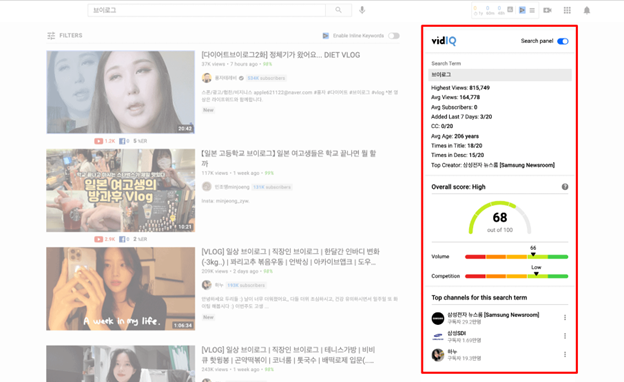This screenshot has width=624, height=382.
Task: Activate voice search microphone icon
Action: pyautogui.click(x=362, y=10)
